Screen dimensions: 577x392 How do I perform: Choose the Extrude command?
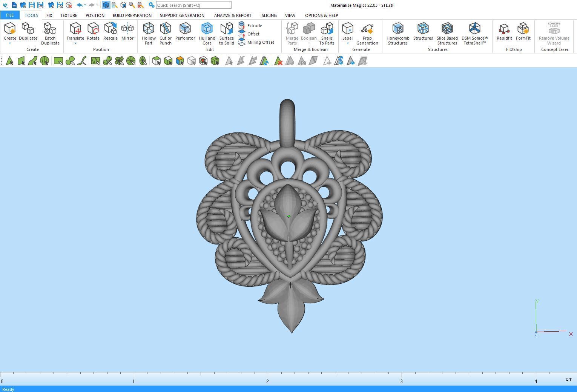(250, 26)
